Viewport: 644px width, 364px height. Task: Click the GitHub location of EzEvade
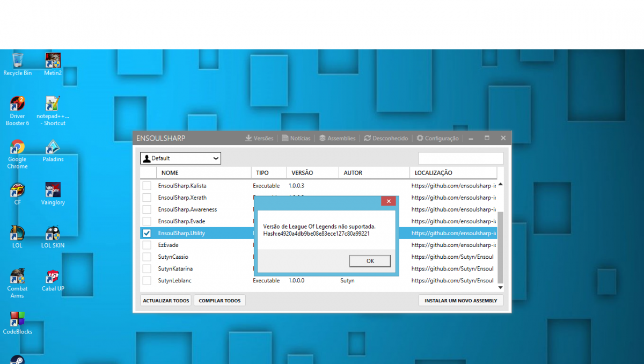454,245
